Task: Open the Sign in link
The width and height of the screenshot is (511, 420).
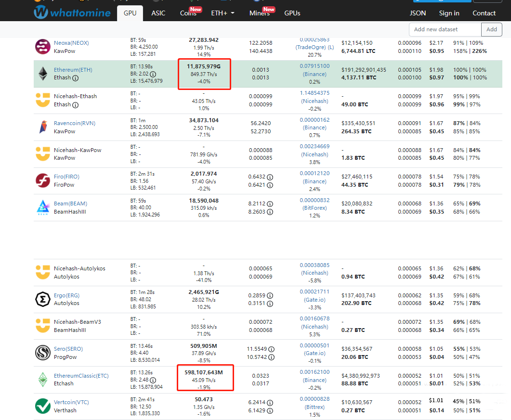Action: (449, 13)
